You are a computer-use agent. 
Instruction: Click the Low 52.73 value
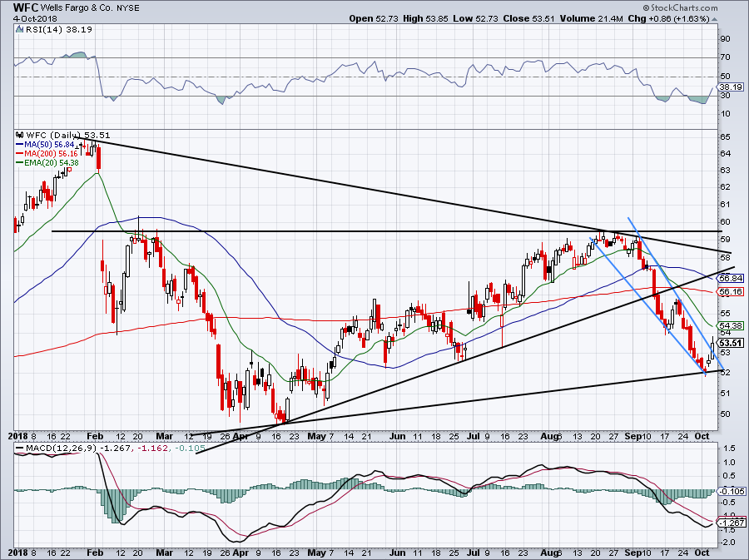(476, 18)
